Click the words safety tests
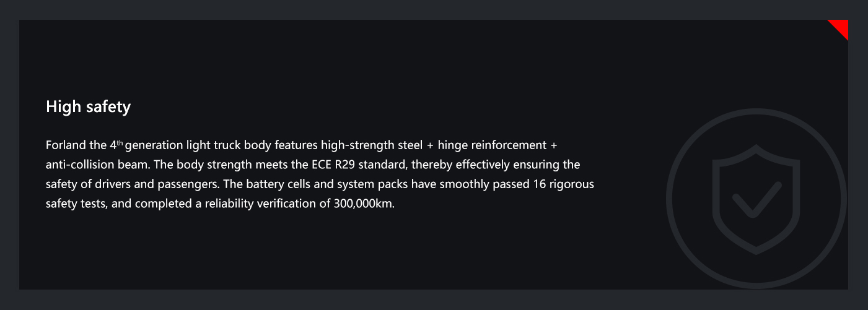Viewport: 868px width, 310px height. [77, 204]
